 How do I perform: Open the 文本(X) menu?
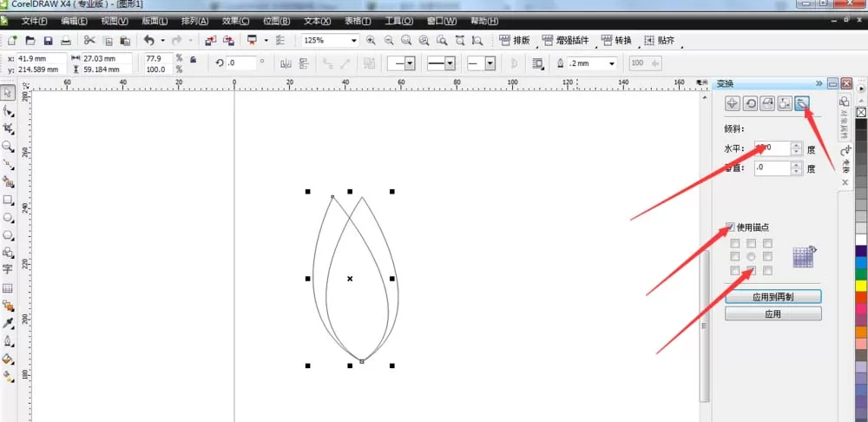pyautogui.click(x=317, y=21)
